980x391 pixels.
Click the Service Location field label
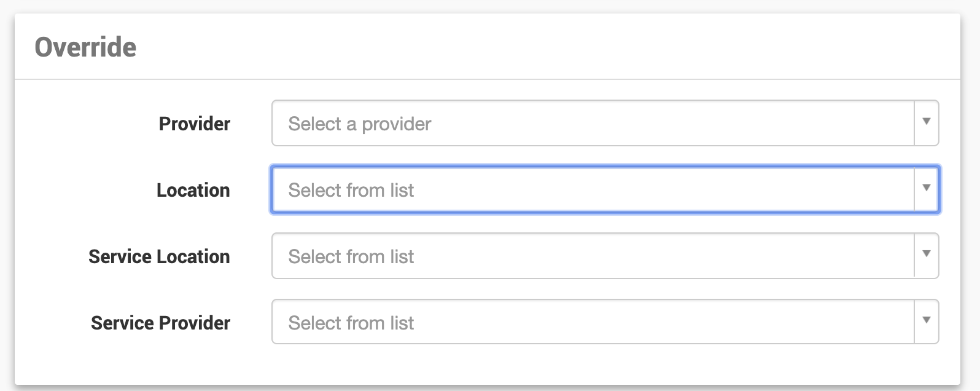pyautogui.click(x=159, y=257)
